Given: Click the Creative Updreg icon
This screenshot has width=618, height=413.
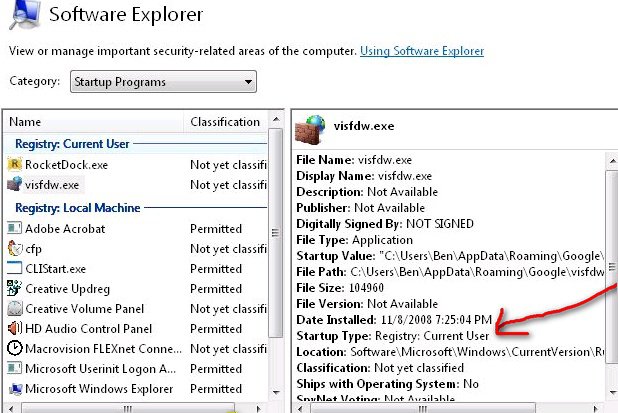Looking at the screenshot, I should [15, 288].
